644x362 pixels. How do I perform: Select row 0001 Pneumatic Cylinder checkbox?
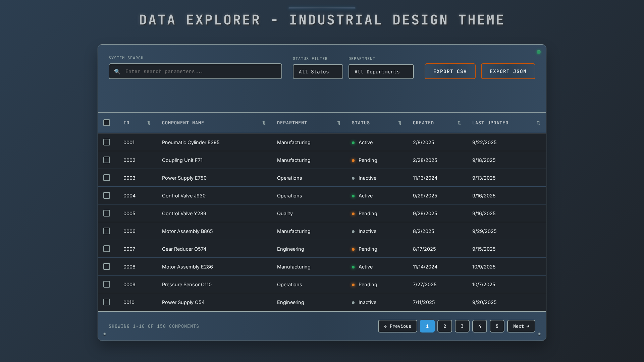pyautogui.click(x=107, y=142)
